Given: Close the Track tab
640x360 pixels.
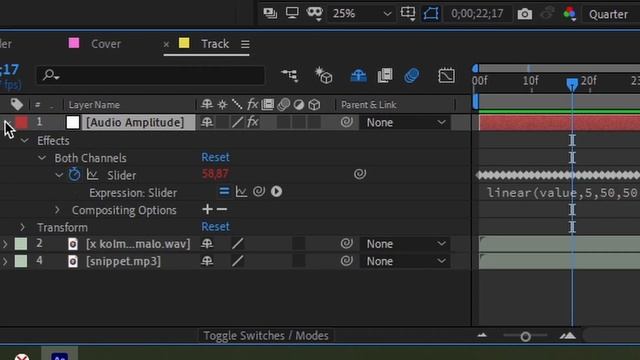Looking at the screenshot, I should (166, 44).
